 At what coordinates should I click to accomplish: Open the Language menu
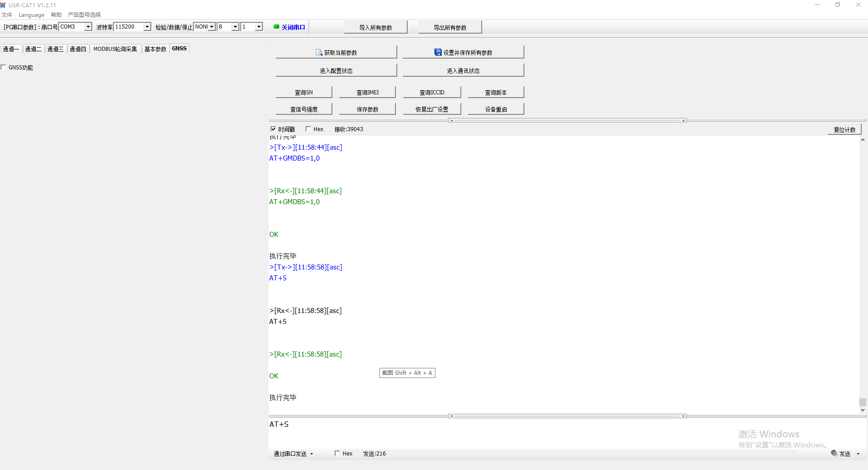point(31,15)
